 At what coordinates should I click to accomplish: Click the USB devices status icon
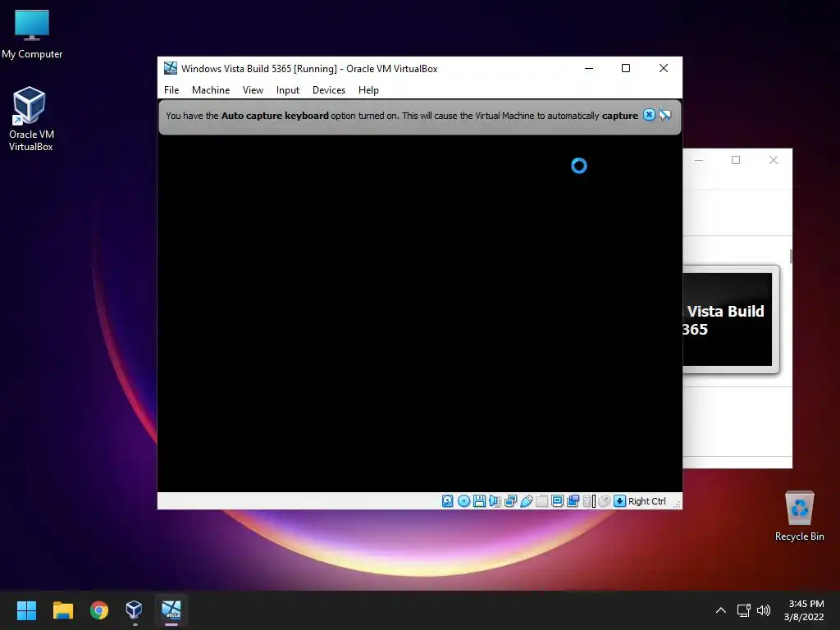526,501
